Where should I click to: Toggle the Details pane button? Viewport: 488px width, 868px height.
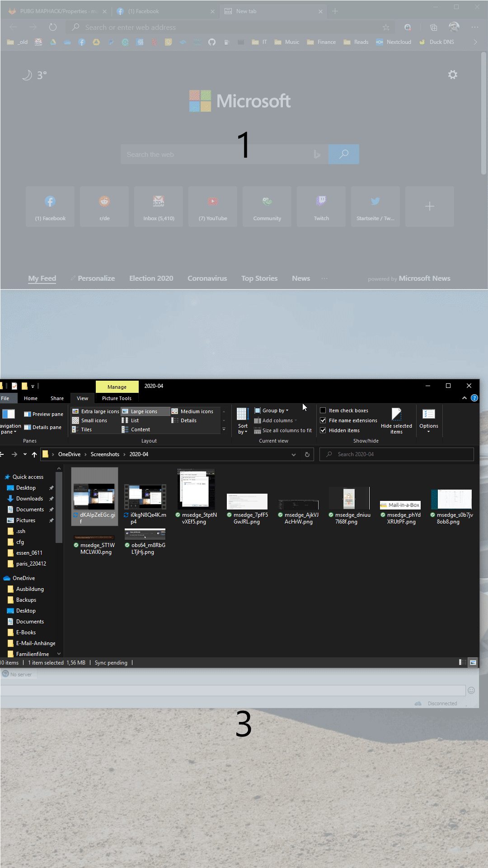point(42,427)
